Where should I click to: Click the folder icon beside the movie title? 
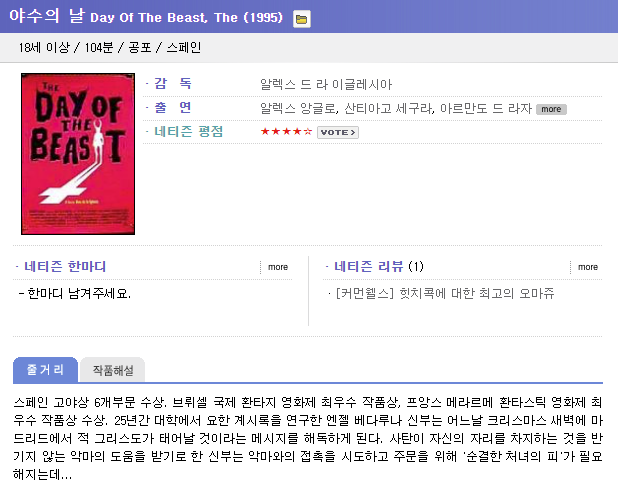301,19
